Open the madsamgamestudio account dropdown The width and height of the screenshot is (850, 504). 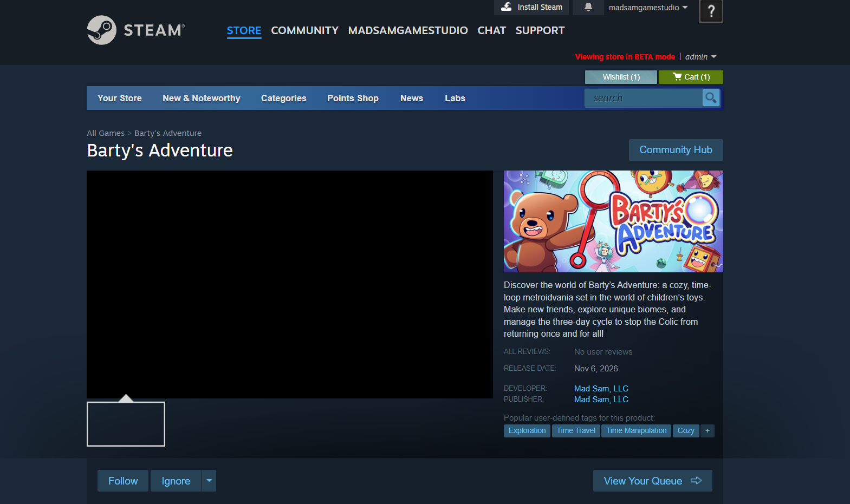(648, 8)
